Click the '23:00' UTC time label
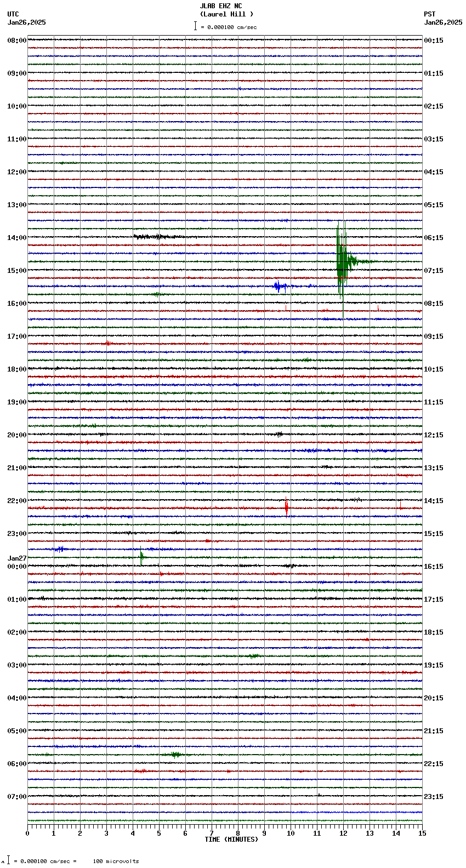Viewport: 466px width, 868px height. pos(17,534)
